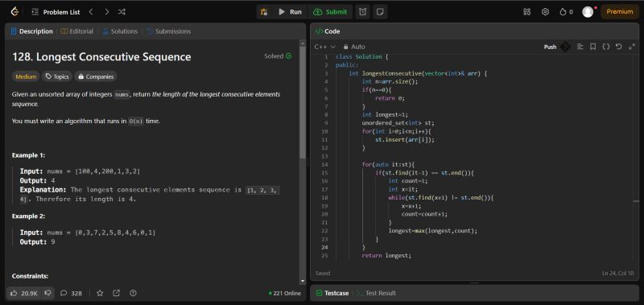
Task: Click the description panel scrollbar thumb
Action: pos(303,102)
